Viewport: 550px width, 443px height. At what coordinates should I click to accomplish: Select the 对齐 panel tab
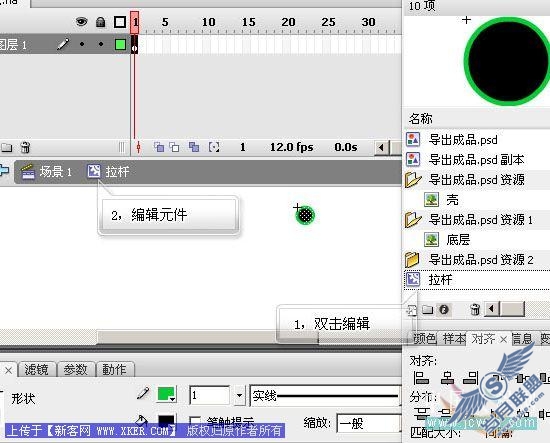click(x=483, y=339)
